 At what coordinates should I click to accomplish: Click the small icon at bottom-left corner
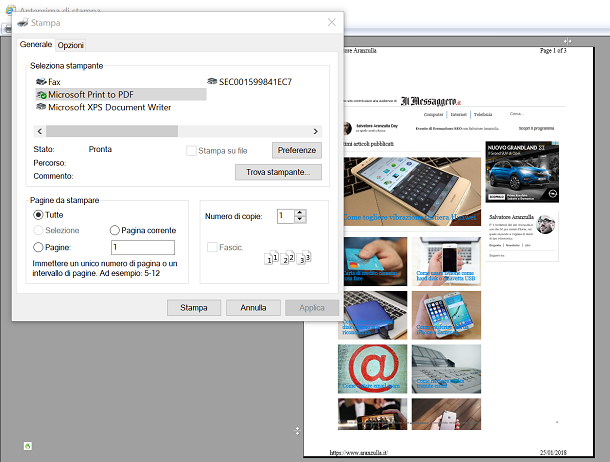(29, 446)
